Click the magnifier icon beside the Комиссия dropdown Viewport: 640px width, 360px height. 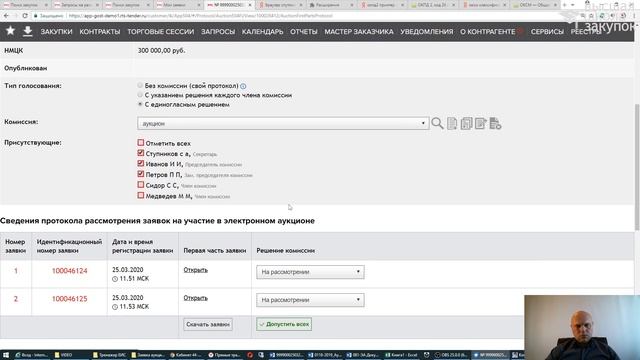coord(437,123)
